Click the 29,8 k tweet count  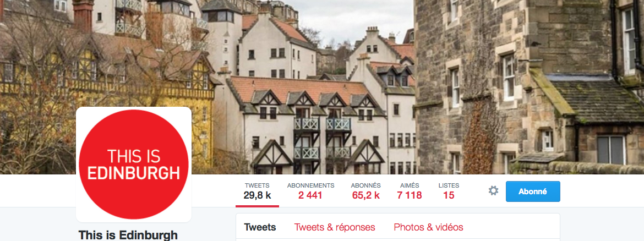(257, 195)
